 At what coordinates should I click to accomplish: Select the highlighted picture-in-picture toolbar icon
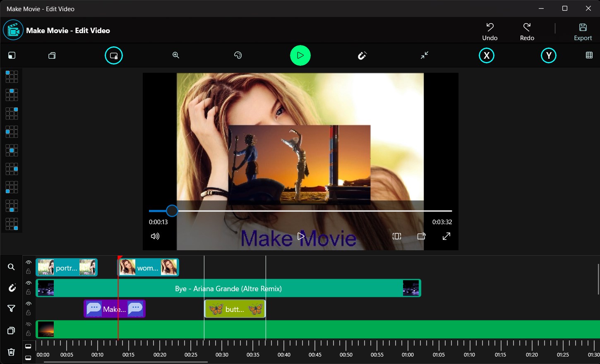[113, 55]
